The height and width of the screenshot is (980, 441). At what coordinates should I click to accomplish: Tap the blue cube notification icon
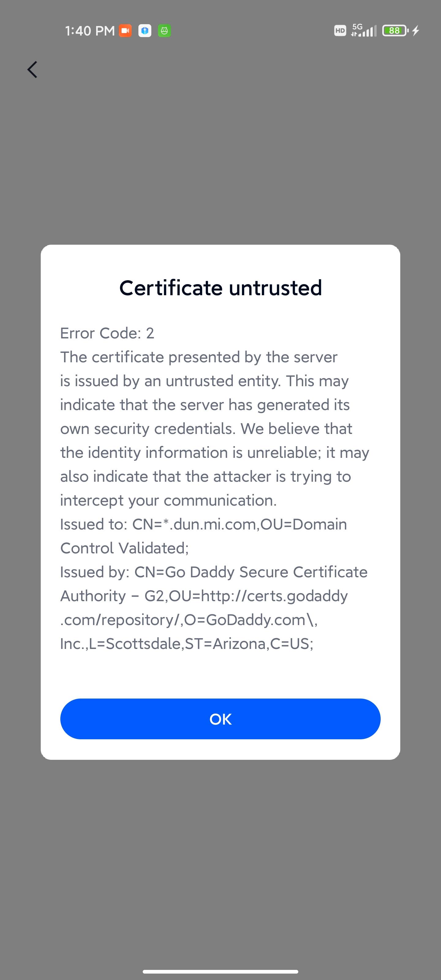tap(145, 30)
